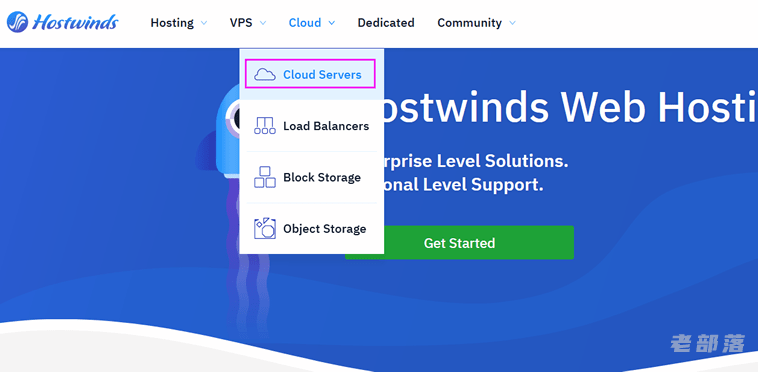
Task: Collapse the Cloud menu chevron
Action: pyautogui.click(x=331, y=23)
